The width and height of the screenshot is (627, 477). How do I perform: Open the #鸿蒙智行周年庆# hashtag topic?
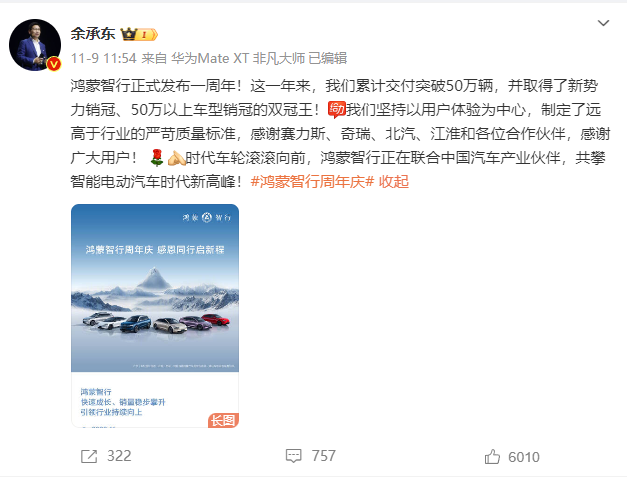pyautogui.click(x=312, y=182)
